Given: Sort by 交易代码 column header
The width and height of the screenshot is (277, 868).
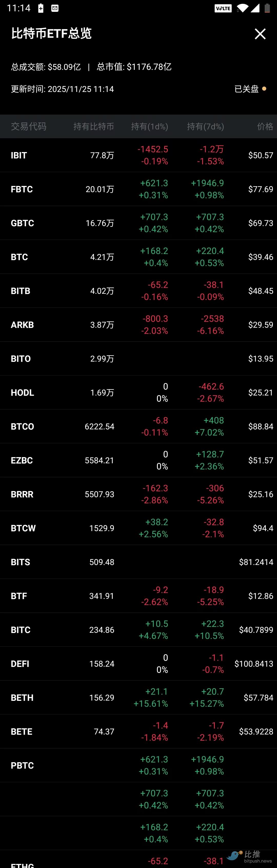Looking at the screenshot, I should click(29, 126).
